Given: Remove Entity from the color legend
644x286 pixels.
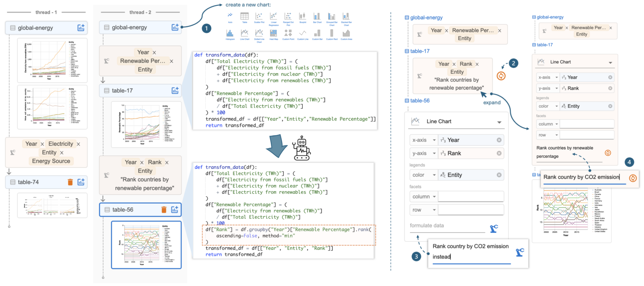Looking at the screenshot, I should point(499,174).
